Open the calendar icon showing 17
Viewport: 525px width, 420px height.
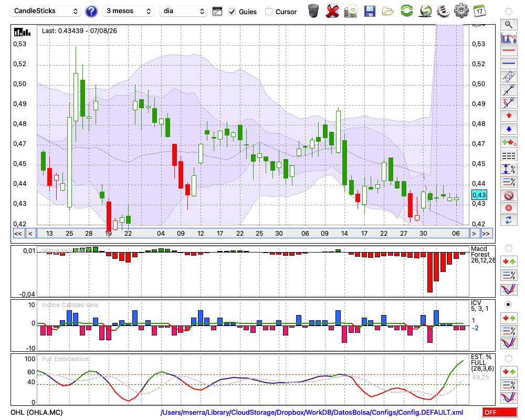(x=480, y=11)
